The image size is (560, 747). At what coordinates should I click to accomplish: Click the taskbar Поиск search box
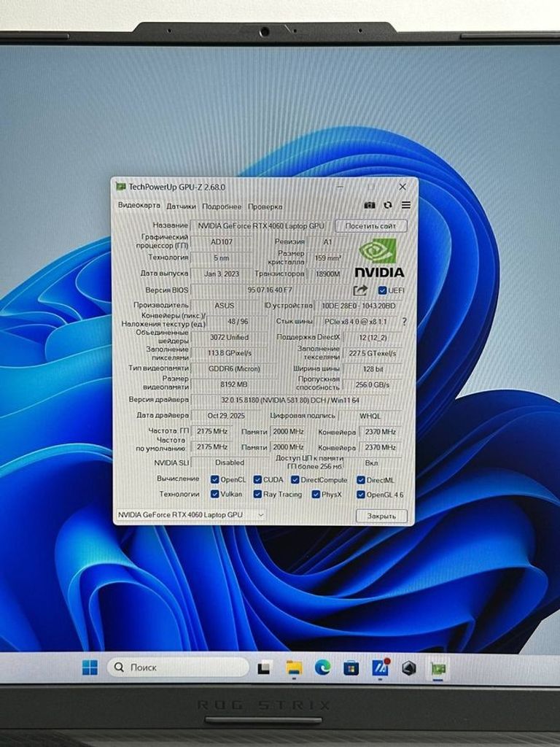click(x=179, y=667)
